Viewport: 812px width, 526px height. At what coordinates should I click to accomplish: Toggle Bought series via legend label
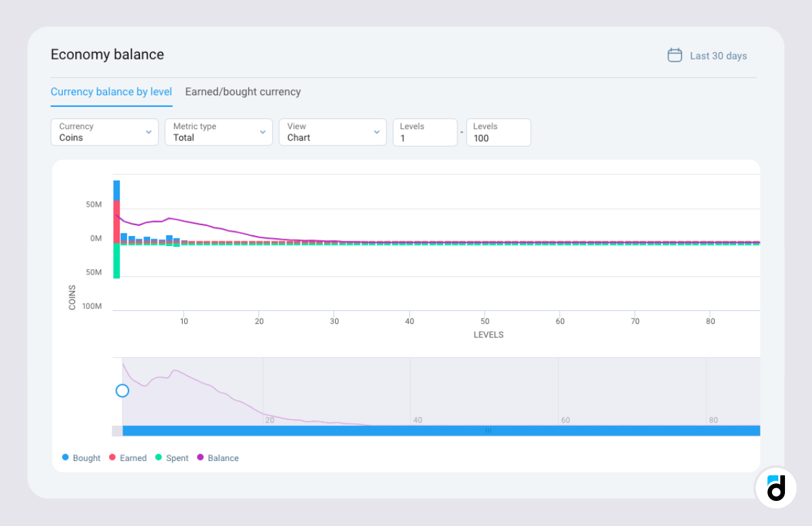click(x=87, y=458)
